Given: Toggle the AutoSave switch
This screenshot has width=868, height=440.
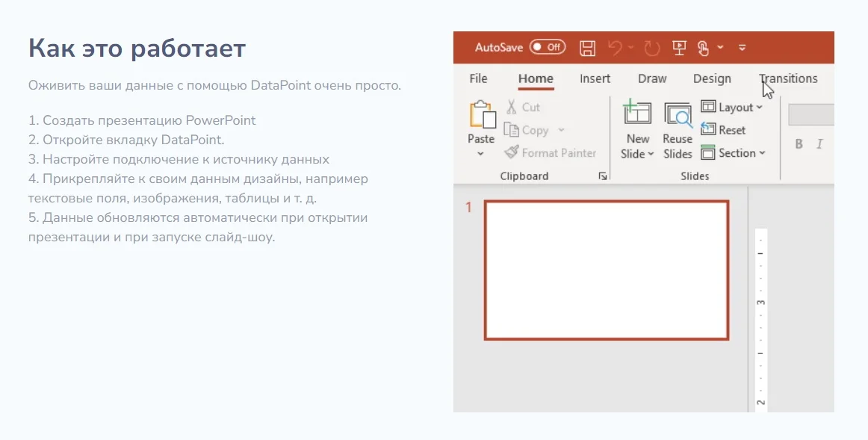Looking at the screenshot, I should point(547,47).
